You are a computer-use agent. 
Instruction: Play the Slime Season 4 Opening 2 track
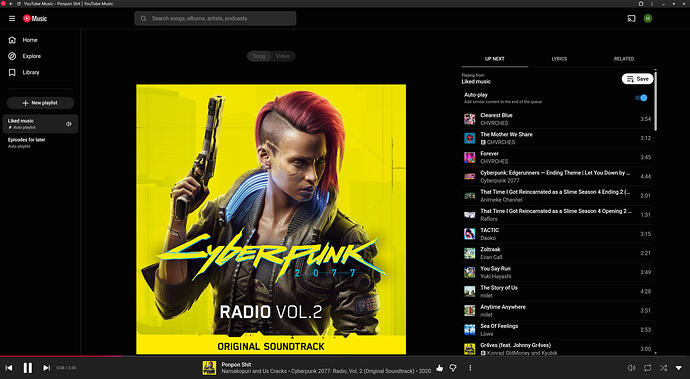(558, 215)
